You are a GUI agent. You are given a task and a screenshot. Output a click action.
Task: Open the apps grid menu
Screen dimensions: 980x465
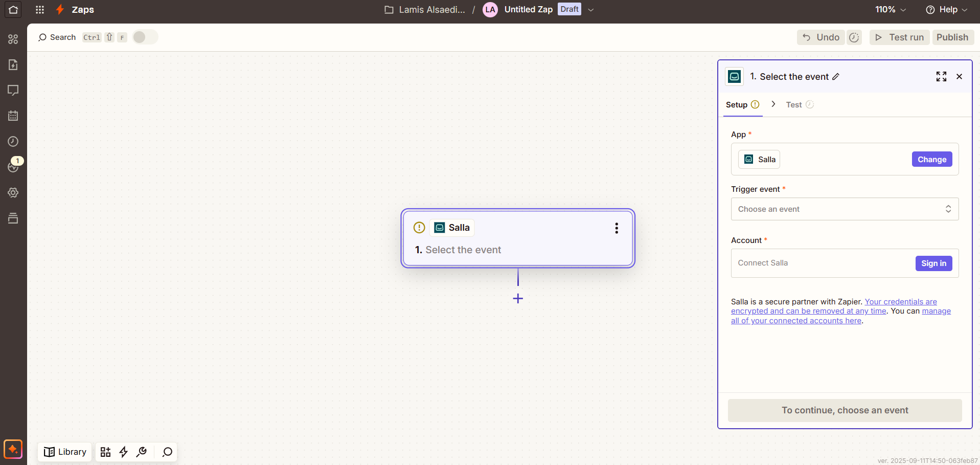point(40,10)
